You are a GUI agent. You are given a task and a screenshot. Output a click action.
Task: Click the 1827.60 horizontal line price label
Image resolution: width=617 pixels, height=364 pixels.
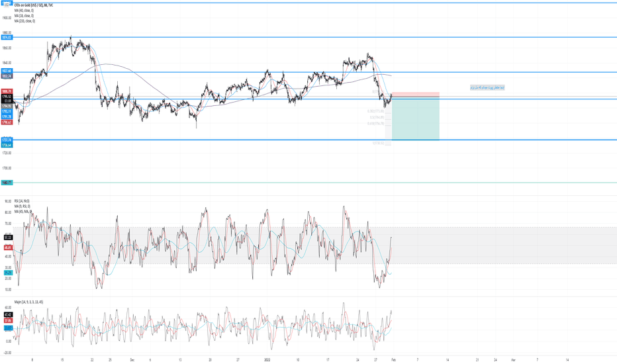click(7, 71)
